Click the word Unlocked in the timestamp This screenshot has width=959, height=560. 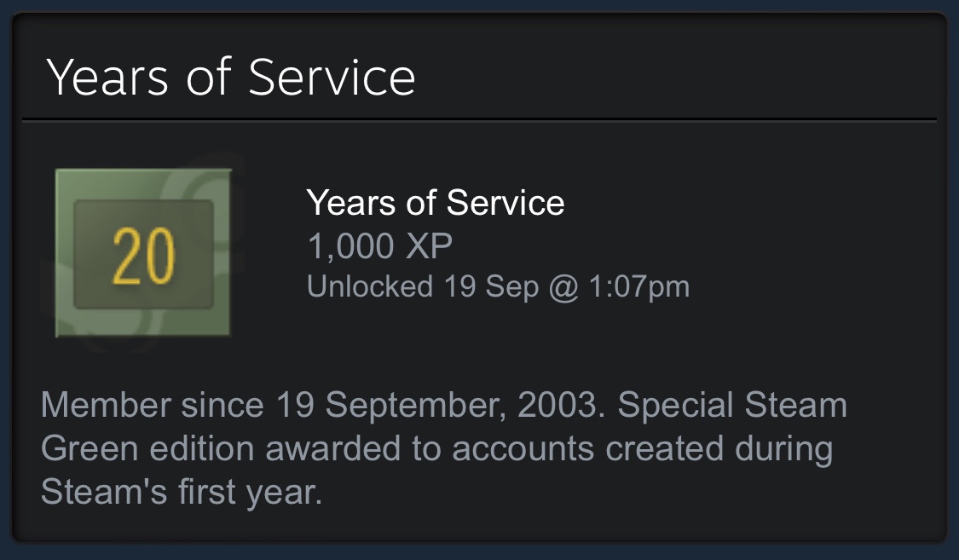pos(369,287)
